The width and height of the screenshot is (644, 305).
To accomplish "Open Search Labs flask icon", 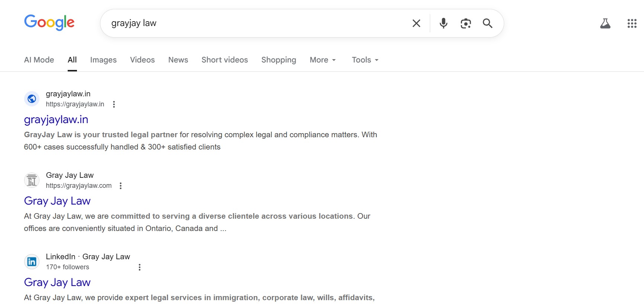I will 605,23.
